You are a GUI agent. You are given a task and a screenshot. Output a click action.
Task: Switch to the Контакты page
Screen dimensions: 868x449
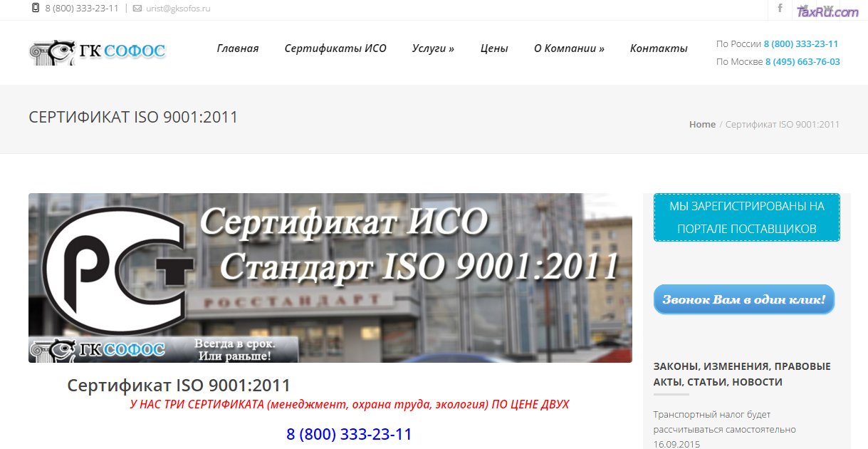(x=658, y=48)
